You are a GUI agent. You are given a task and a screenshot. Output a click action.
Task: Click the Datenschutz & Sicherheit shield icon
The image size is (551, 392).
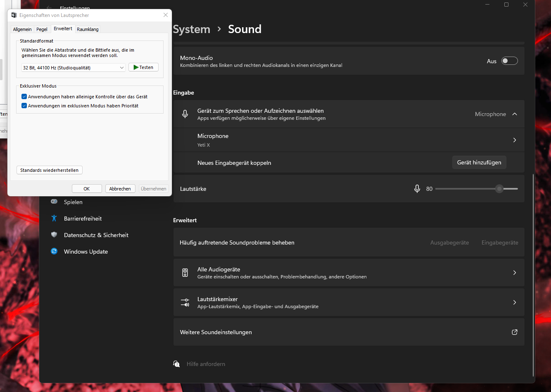coord(54,235)
